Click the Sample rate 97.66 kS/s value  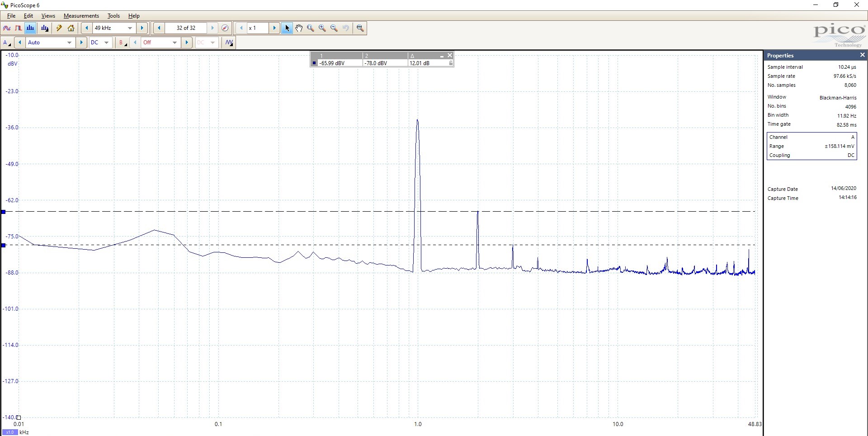pyautogui.click(x=844, y=76)
